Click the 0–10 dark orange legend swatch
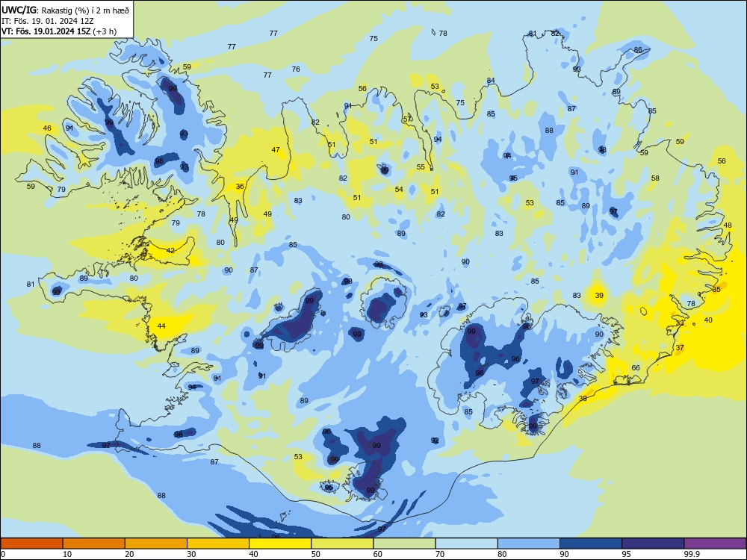Image resolution: width=747 pixels, height=560 pixels. 31,544
